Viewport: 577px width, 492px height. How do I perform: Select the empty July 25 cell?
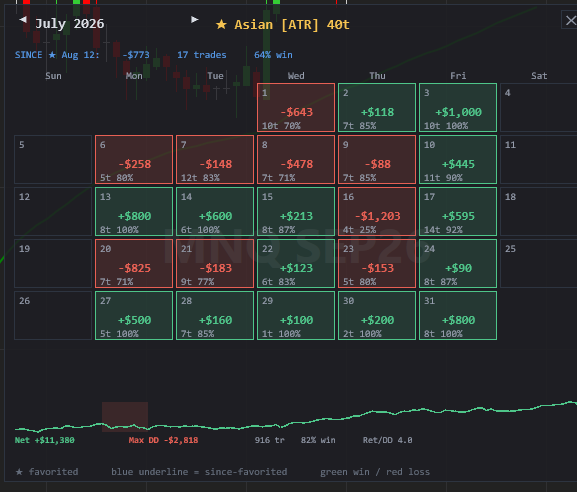(x=539, y=263)
